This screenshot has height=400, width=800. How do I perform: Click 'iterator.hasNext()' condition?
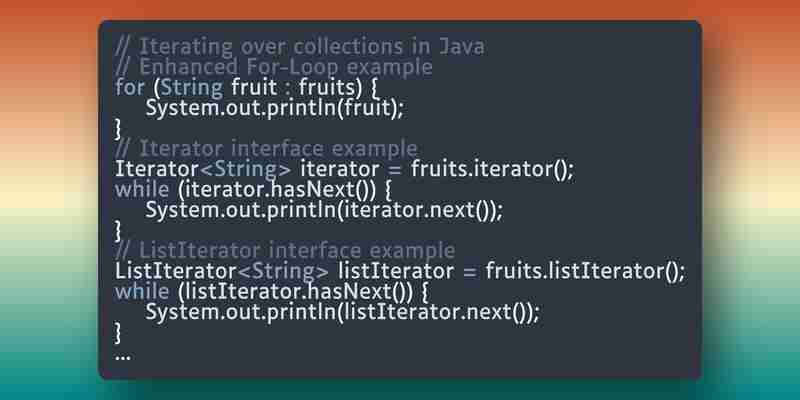point(277,190)
